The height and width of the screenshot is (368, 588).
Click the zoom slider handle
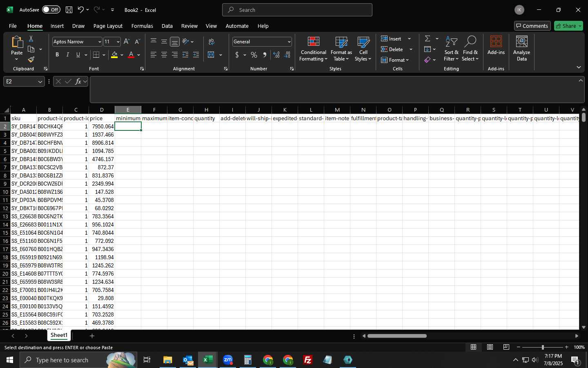[543, 347]
